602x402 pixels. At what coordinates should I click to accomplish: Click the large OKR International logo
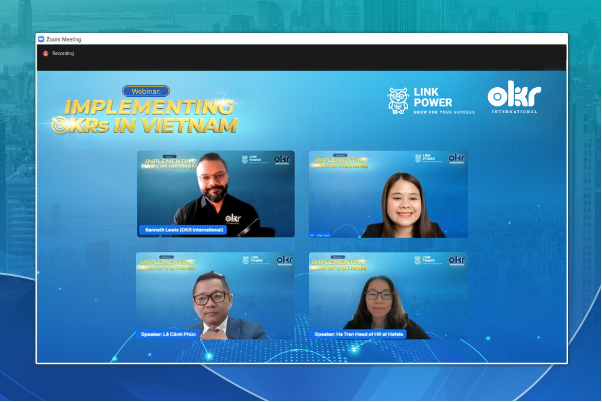click(512, 99)
